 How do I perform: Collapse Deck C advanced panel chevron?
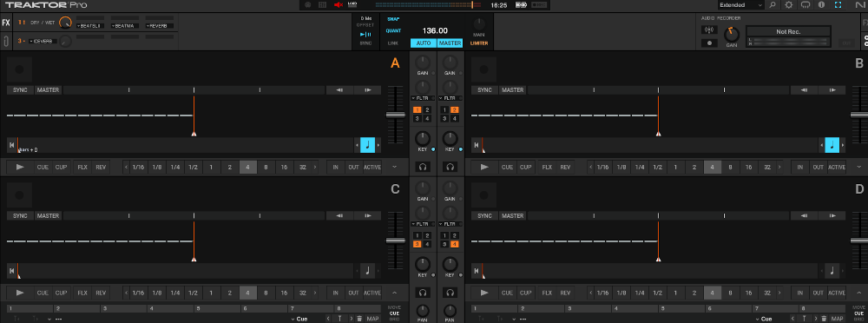coord(395,293)
